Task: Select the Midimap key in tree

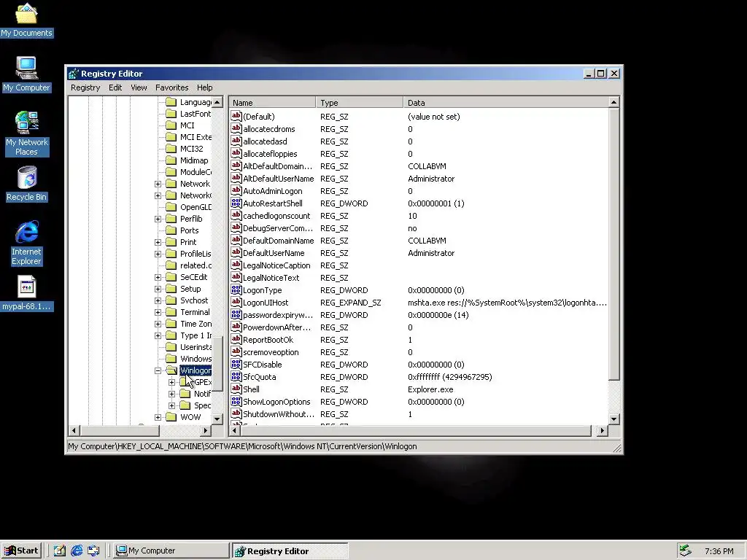Action: click(194, 160)
